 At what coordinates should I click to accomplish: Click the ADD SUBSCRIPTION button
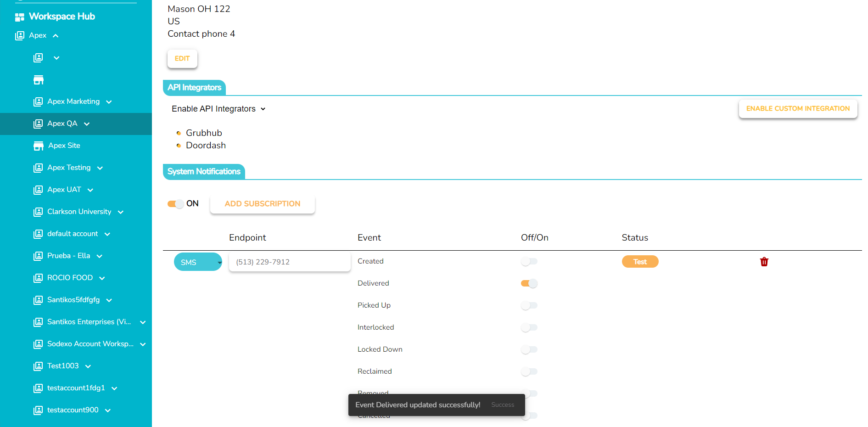point(262,204)
